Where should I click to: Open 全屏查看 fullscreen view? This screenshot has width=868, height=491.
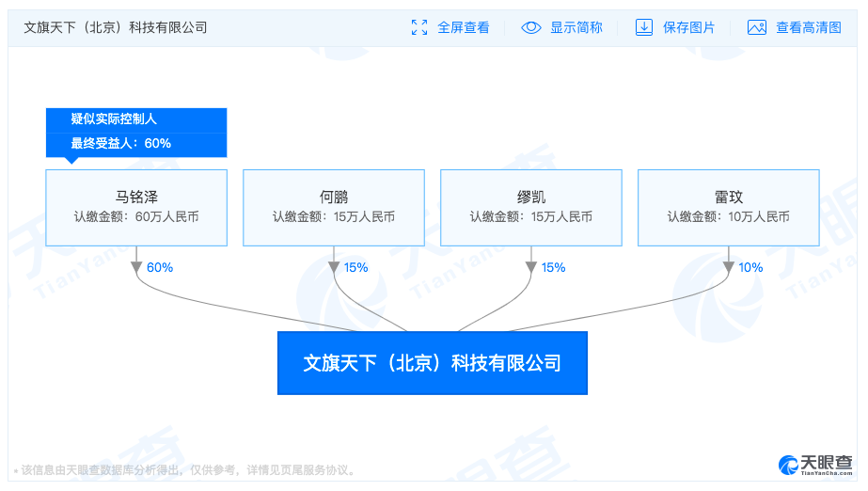[x=464, y=27]
